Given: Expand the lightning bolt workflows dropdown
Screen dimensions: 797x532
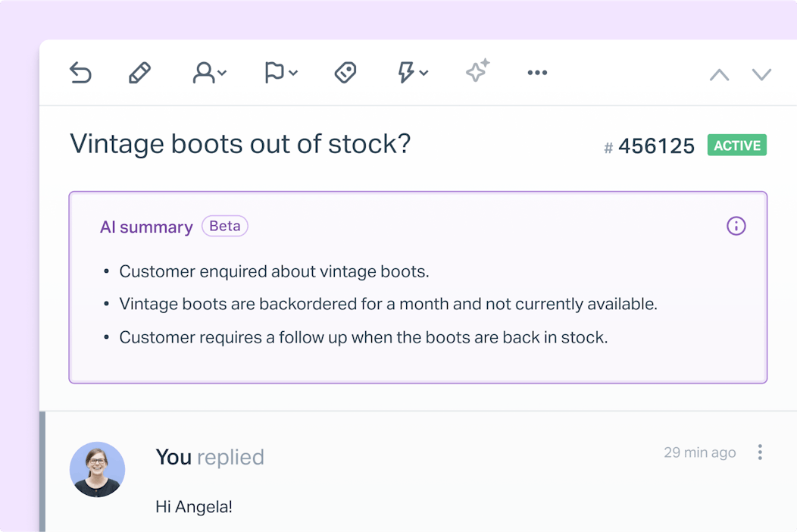Looking at the screenshot, I should pos(413,73).
